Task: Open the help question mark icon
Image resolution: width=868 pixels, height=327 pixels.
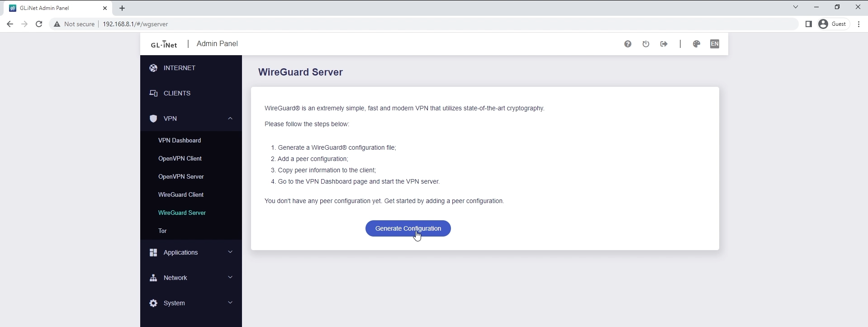Action: pos(628,44)
